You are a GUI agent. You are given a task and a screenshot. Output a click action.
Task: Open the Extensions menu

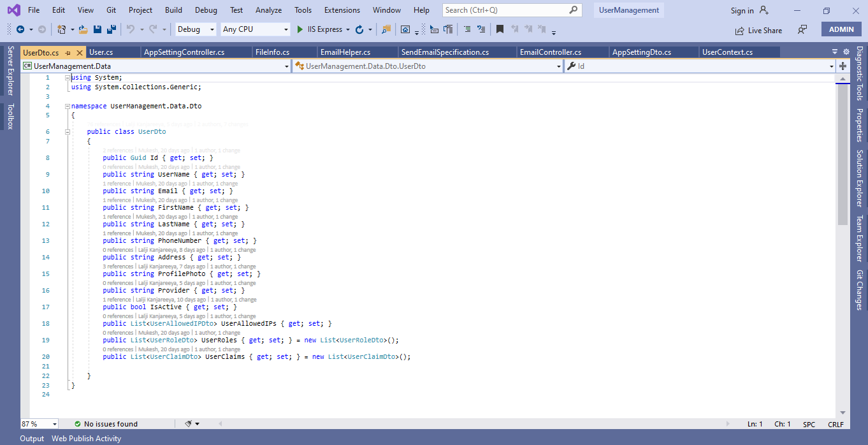coord(342,10)
